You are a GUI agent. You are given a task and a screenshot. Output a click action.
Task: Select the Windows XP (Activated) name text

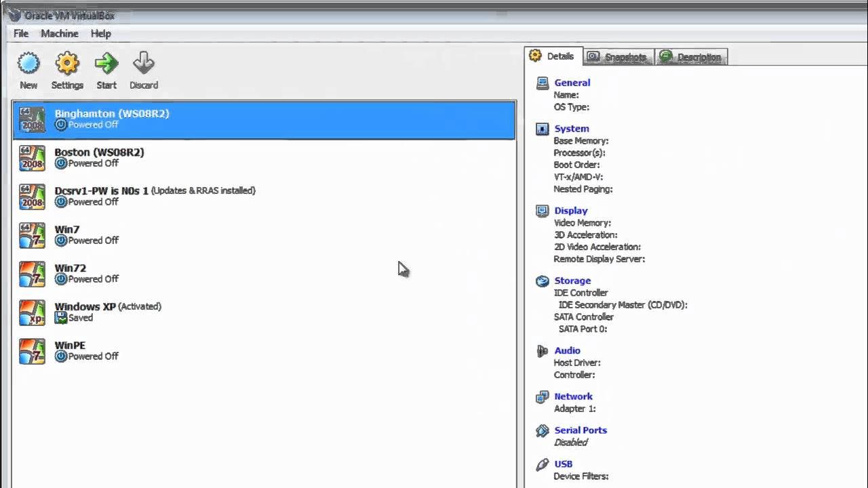pyautogui.click(x=108, y=307)
